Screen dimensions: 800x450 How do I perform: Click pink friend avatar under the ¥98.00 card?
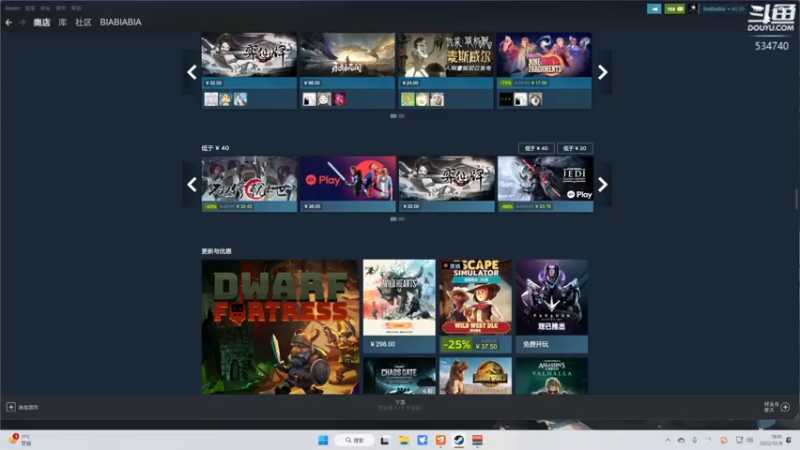click(x=339, y=99)
